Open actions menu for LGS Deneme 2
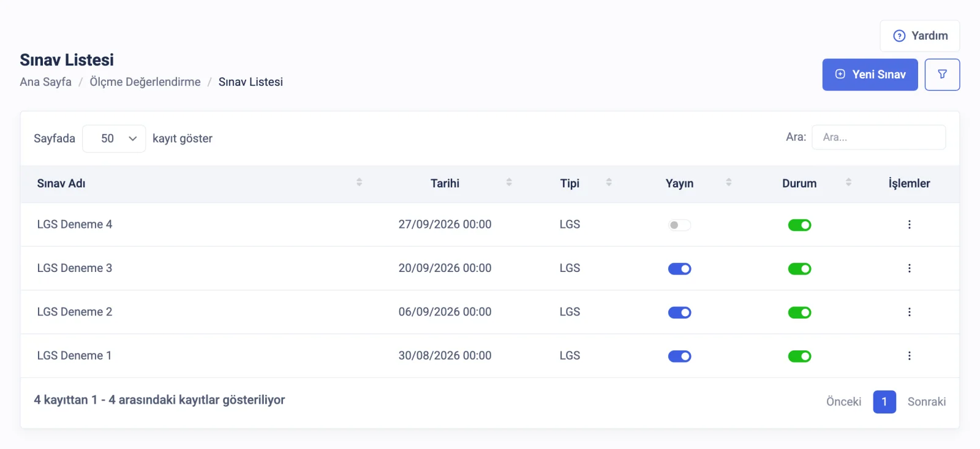Viewport: 980px width, 449px height. (x=909, y=312)
